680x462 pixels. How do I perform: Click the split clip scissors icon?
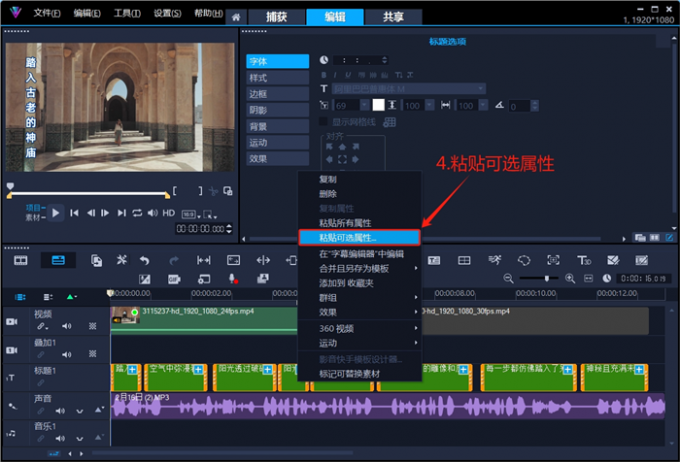point(213,191)
